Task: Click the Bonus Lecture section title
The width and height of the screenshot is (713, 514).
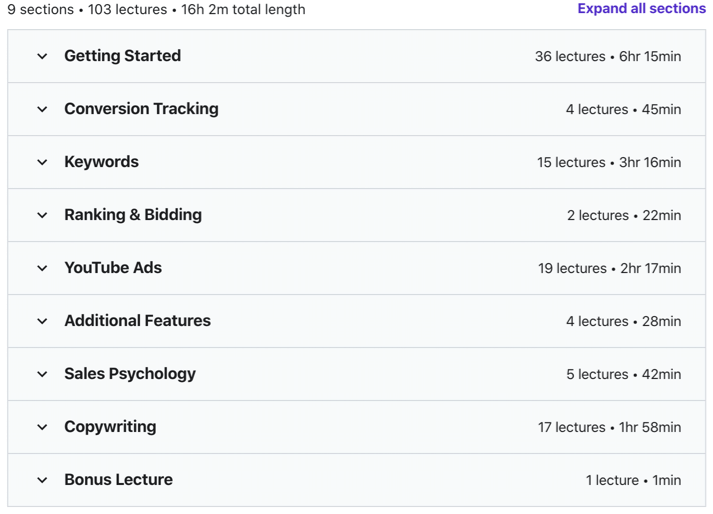Action: [118, 480]
